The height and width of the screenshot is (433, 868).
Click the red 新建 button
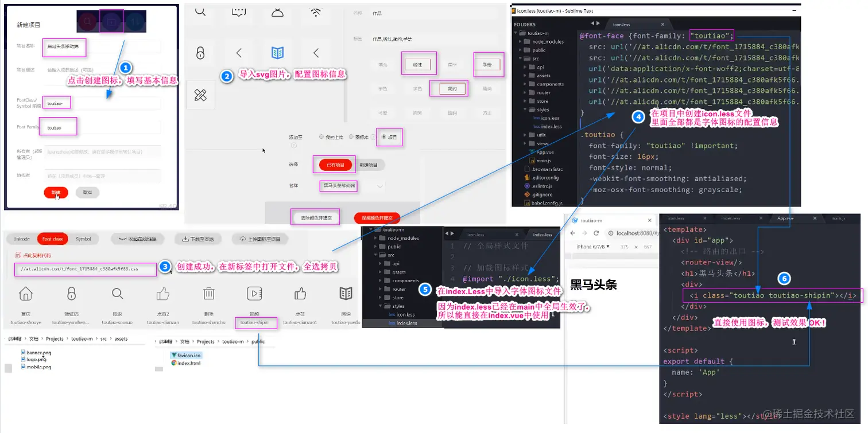(56, 192)
